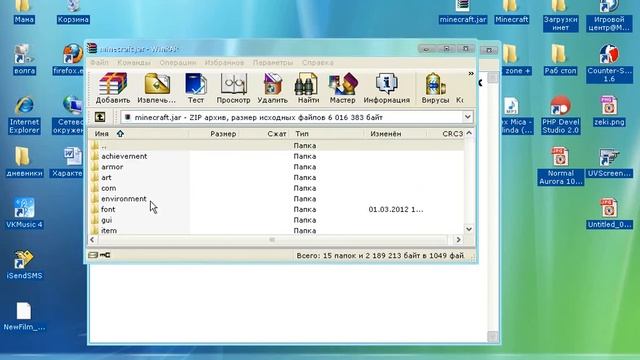Click the file list scroll up arrow
This screenshot has width=640, height=360.
point(469,133)
